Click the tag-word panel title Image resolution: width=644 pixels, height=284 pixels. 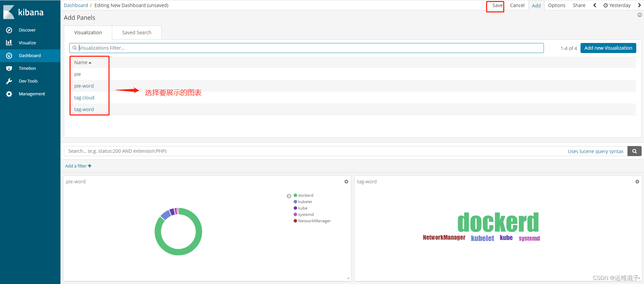coord(367,182)
